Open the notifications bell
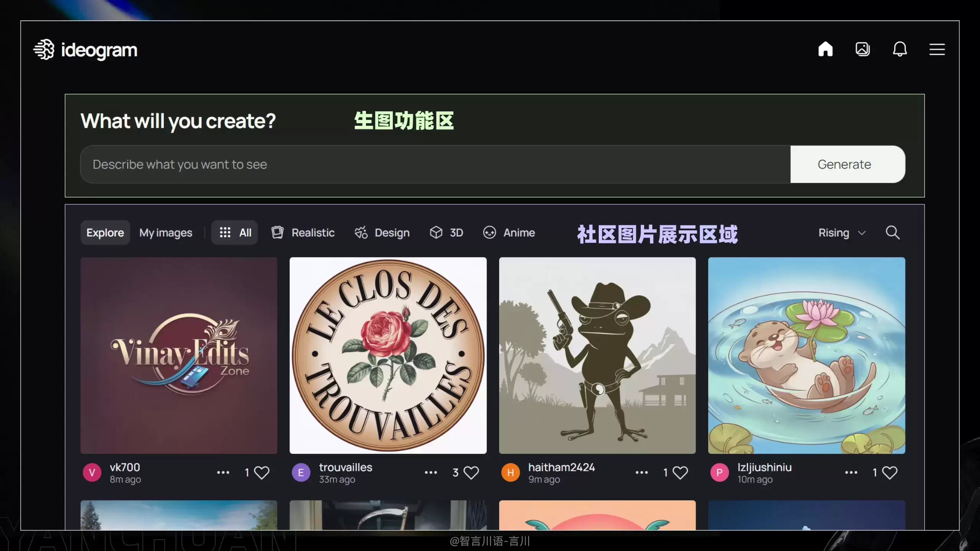Screen dimensions: 980x551 [x=900, y=49]
